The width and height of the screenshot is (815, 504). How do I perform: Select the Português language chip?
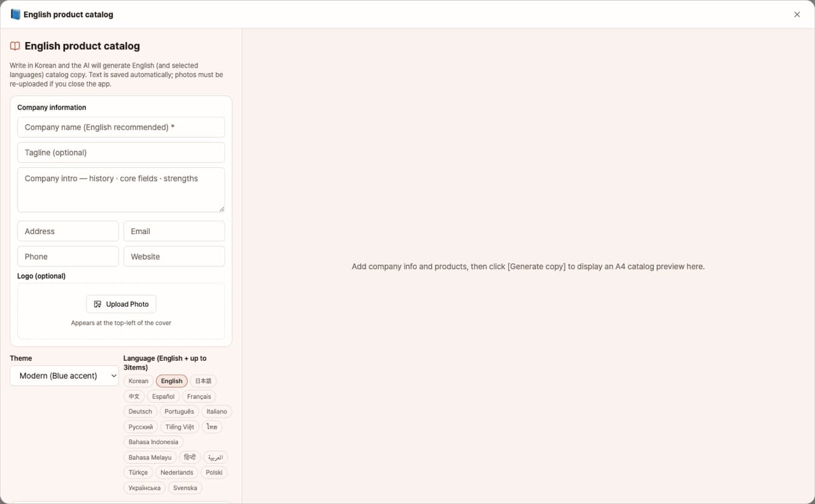[x=180, y=412]
